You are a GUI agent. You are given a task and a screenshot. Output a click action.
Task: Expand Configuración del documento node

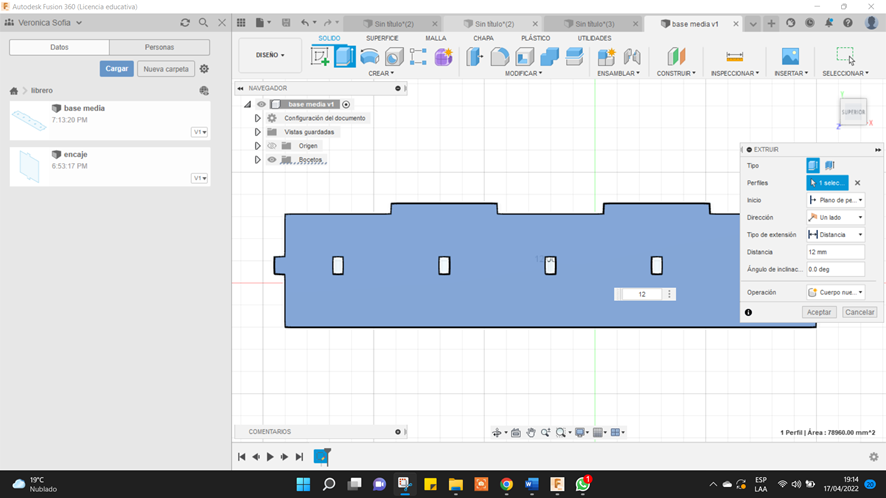(x=257, y=118)
